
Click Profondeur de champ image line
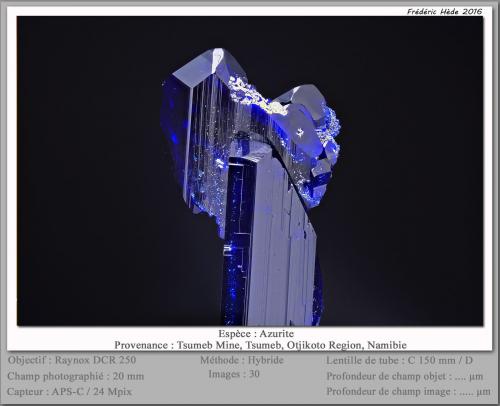click(408, 391)
